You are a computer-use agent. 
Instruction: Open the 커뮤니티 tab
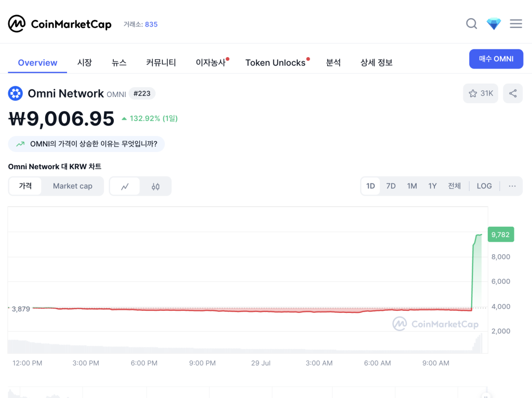(161, 63)
